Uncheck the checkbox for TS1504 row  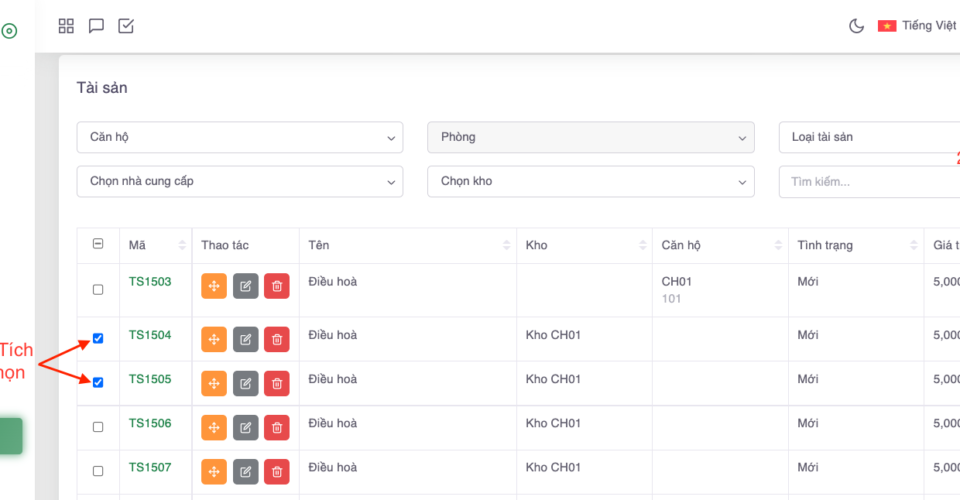(x=98, y=339)
